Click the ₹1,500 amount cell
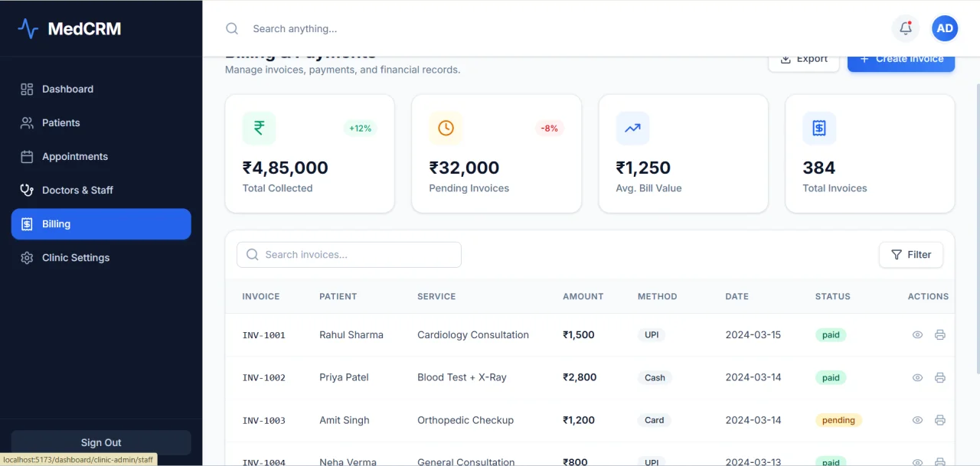This screenshot has width=980, height=466. [x=579, y=334]
